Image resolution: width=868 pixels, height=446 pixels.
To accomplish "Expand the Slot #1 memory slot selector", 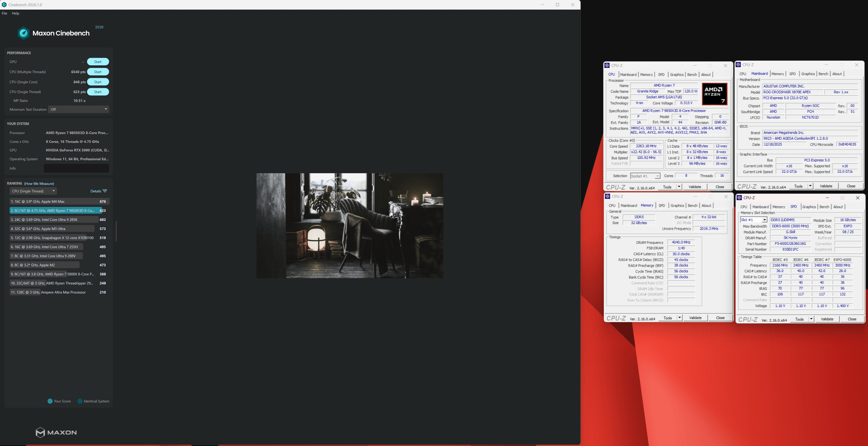I will click(x=764, y=220).
